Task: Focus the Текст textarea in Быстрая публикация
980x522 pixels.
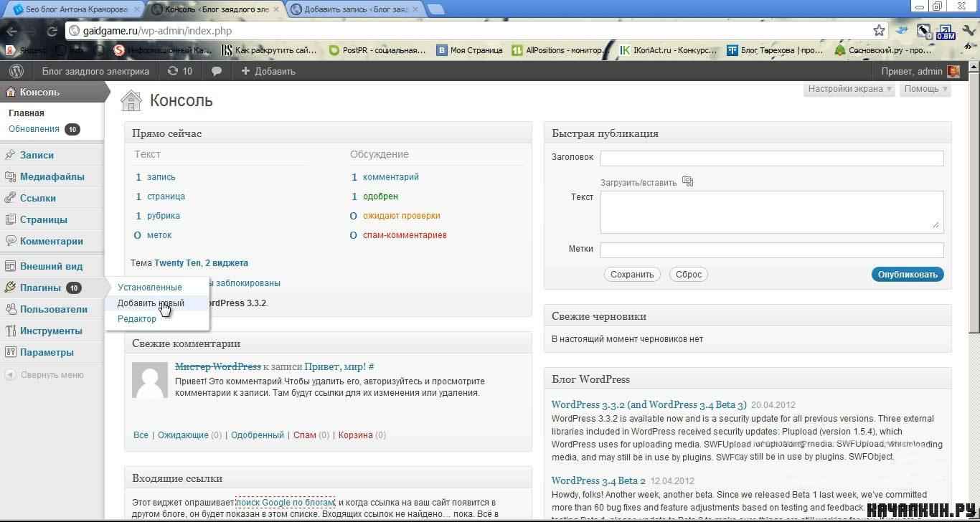Action: 772,212
